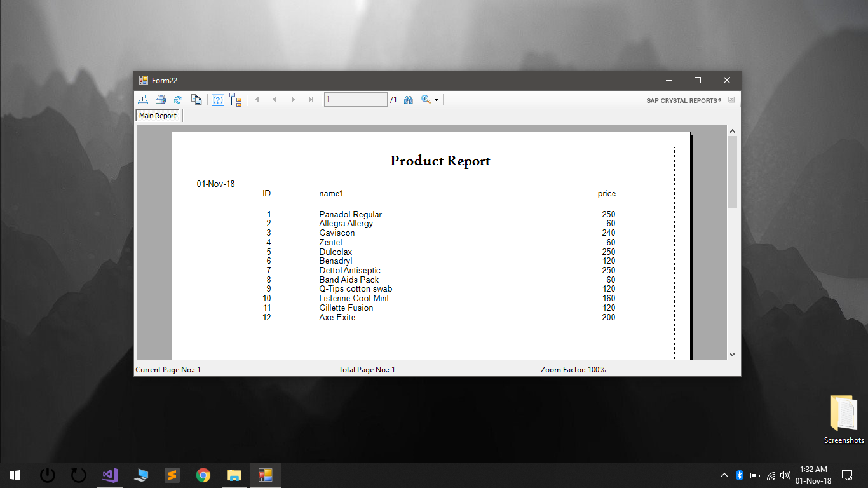Click the Copy icon in toolbar
This screenshot has height=488, width=868.
[196, 100]
